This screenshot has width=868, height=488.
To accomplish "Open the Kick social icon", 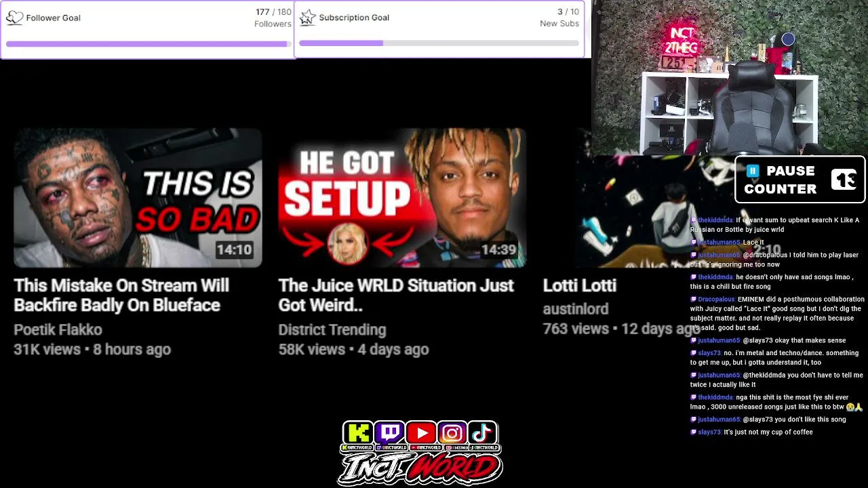I will (x=358, y=432).
